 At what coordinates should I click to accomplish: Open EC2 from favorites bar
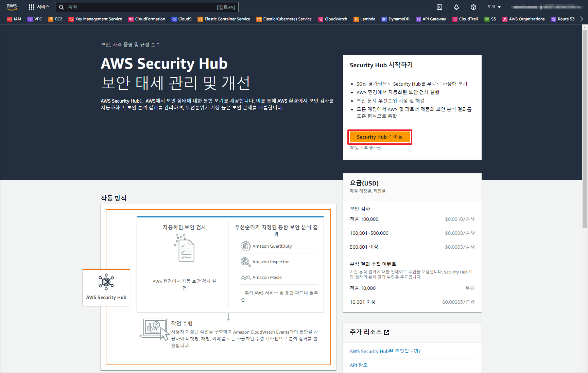click(x=55, y=19)
